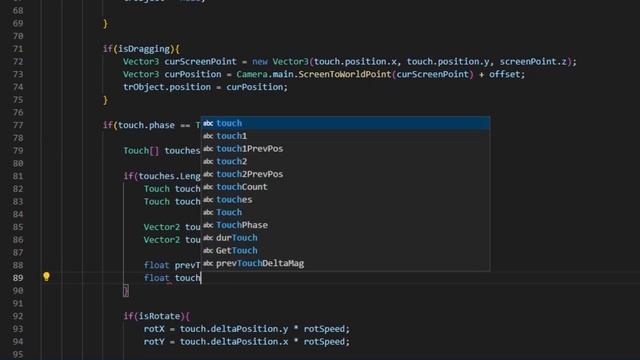
Task: Click 'offset' at end of line 73
Action: click(x=504, y=74)
